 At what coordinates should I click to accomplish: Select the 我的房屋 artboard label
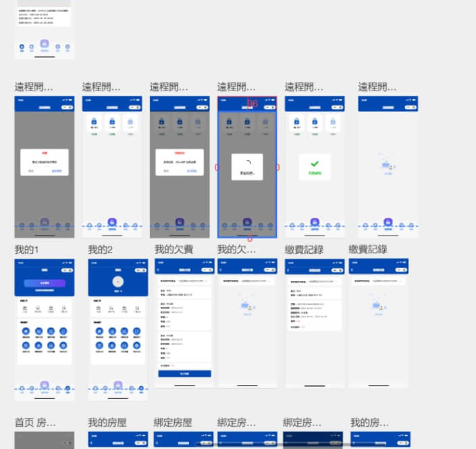coord(107,423)
